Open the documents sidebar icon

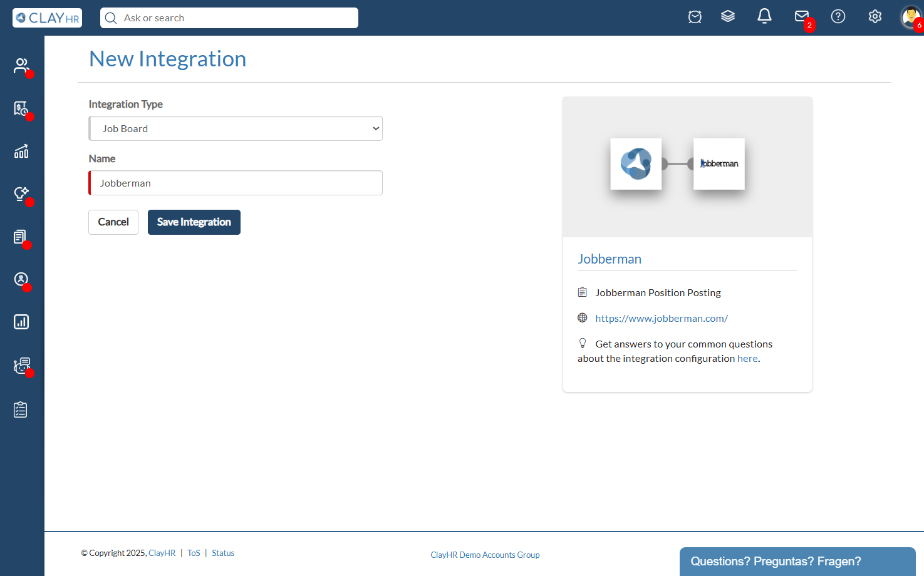tap(21, 237)
